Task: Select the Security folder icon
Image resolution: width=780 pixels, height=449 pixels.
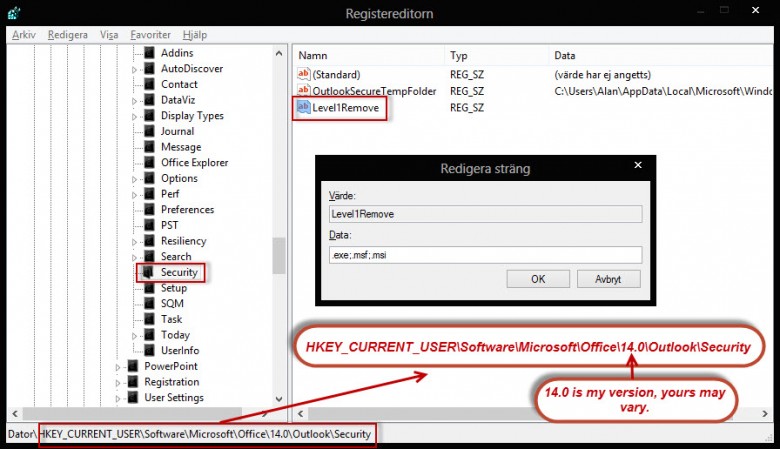Action: tap(148, 272)
